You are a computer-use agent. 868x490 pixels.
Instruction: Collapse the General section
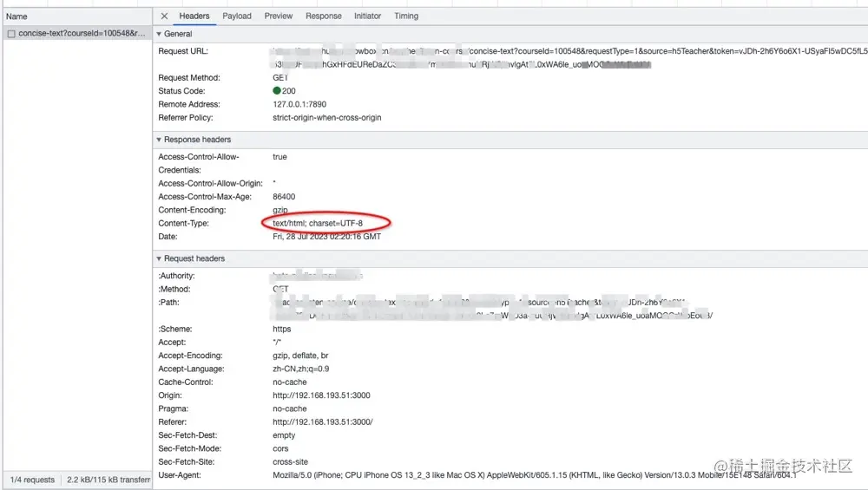pos(159,34)
